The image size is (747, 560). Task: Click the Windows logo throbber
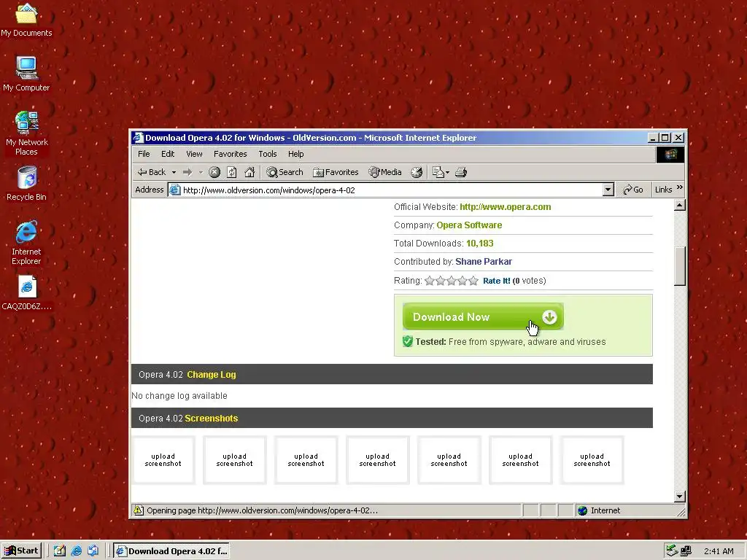[x=670, y=155]
